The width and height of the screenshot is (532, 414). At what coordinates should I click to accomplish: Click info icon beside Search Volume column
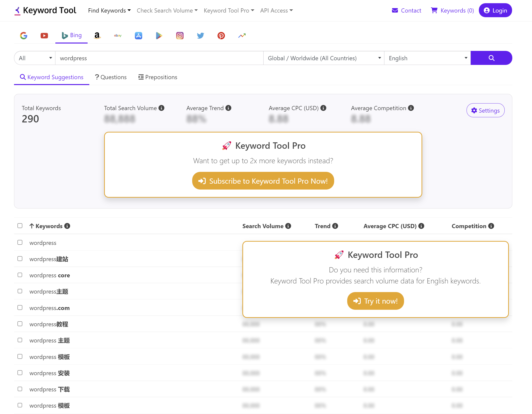point(288,226)
